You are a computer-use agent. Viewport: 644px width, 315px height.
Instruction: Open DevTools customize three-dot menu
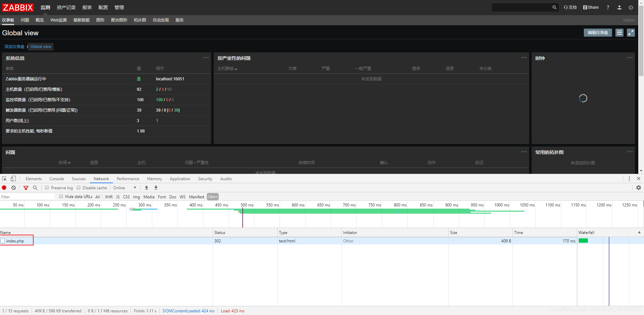coord(629,179)
